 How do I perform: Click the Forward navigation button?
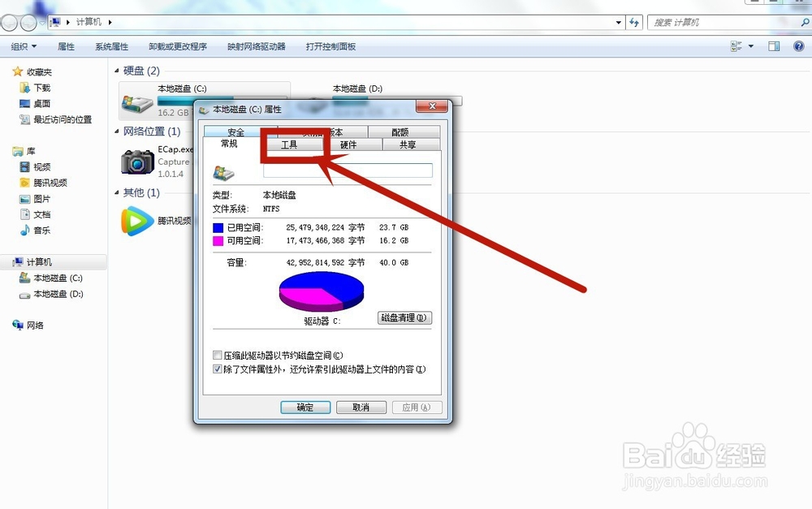(28, 22)
